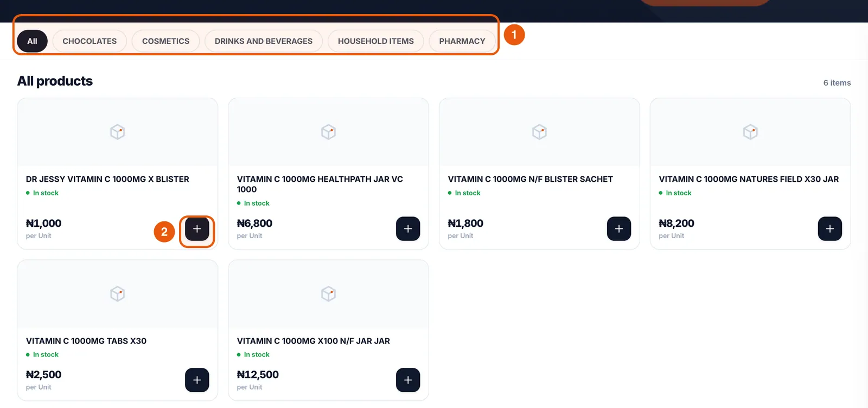Click In stock status under TABS X30

tap(42, 355)
